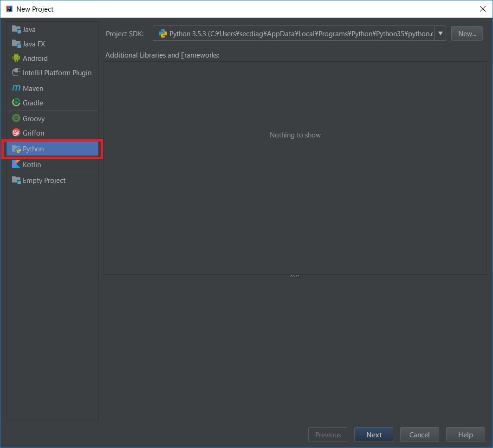Click the Kotlin logo icon
The width and height of the screenshot is (493, 448).
16,164
